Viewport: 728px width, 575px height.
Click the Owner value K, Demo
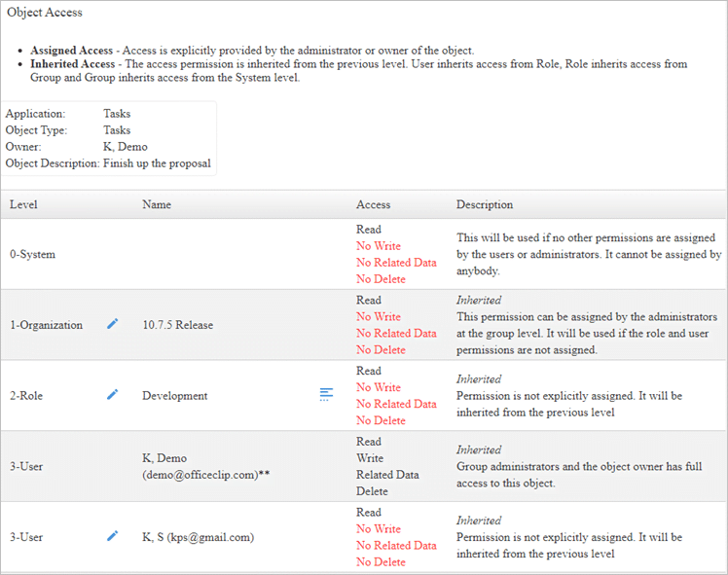click(126, 147)
